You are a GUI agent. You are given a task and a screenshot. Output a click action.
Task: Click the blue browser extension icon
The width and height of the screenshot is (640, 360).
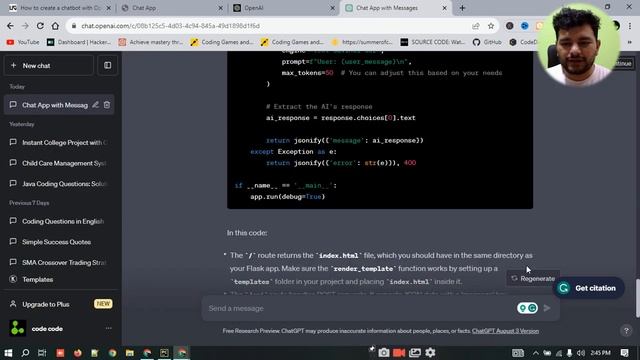click(x=524, y=26)
